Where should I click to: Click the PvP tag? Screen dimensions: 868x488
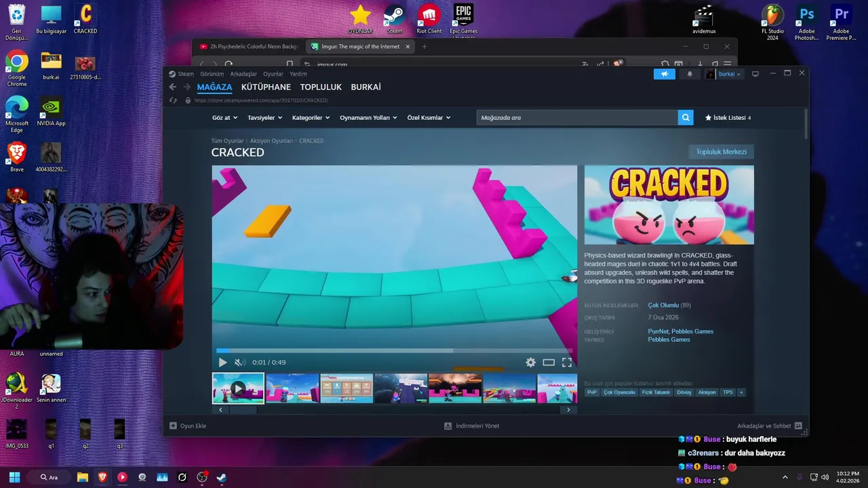(x=592, y=392)
